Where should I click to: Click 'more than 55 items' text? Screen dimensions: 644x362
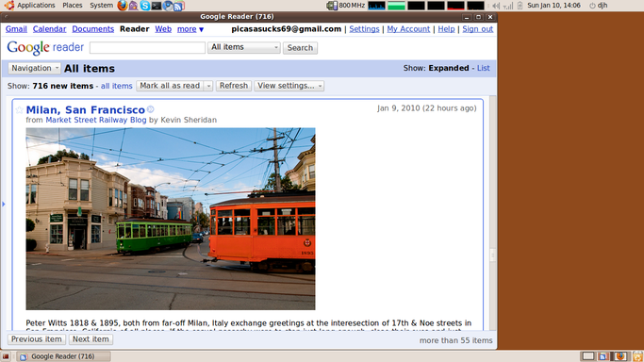click(x=456, y=340)
